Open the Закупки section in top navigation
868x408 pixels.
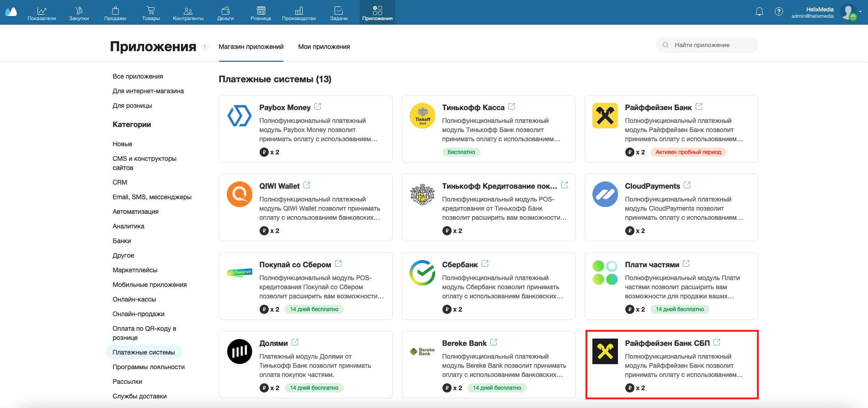click(79, 13)
